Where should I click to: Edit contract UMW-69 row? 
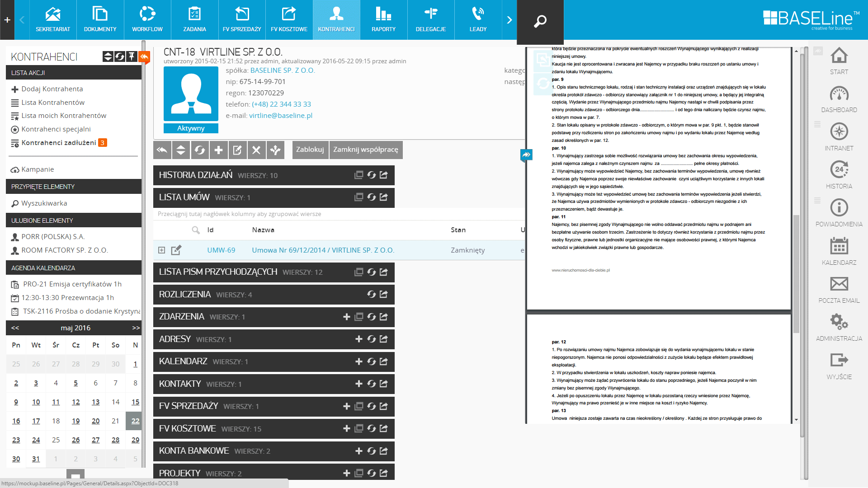(x=176, y=250)
